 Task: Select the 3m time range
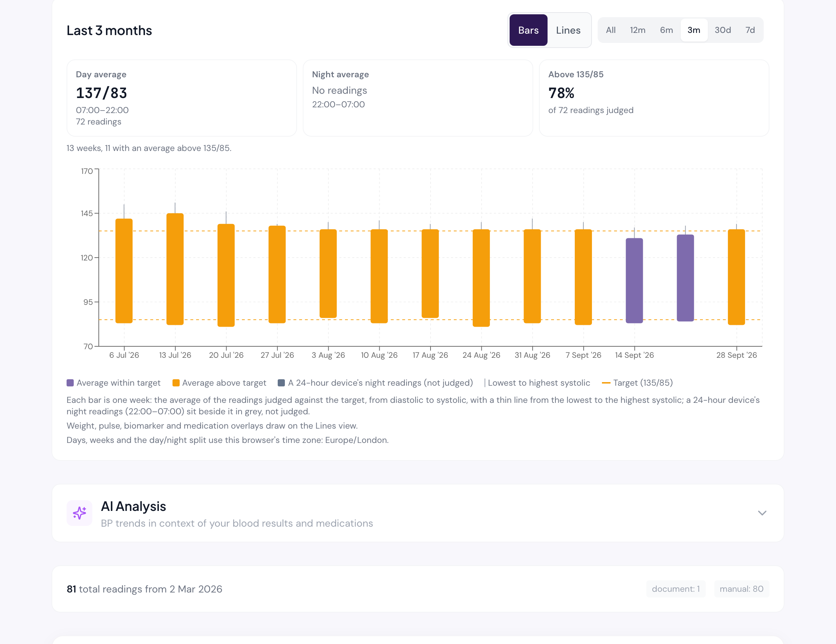(694, 30)
